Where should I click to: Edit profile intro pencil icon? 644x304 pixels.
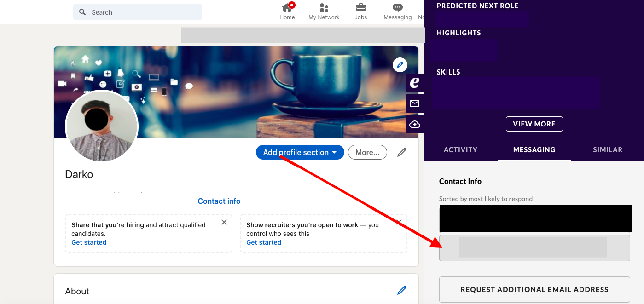coord(402,152)
